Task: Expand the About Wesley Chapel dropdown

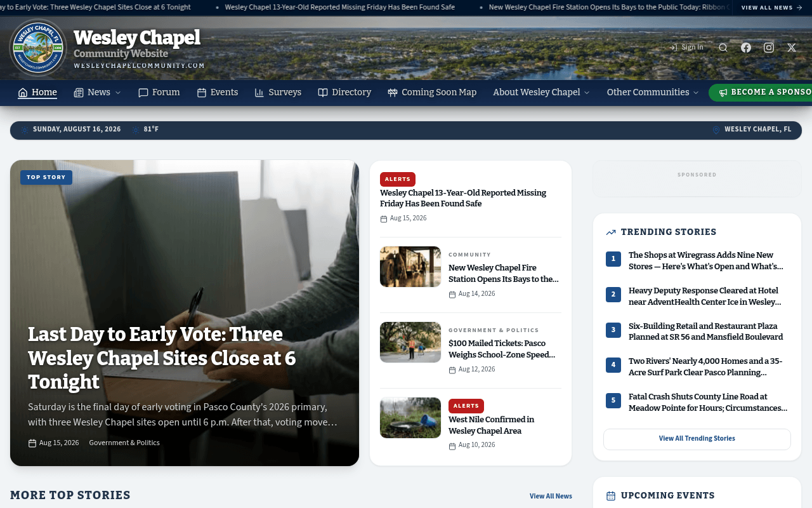Action: tap(587, 93)
